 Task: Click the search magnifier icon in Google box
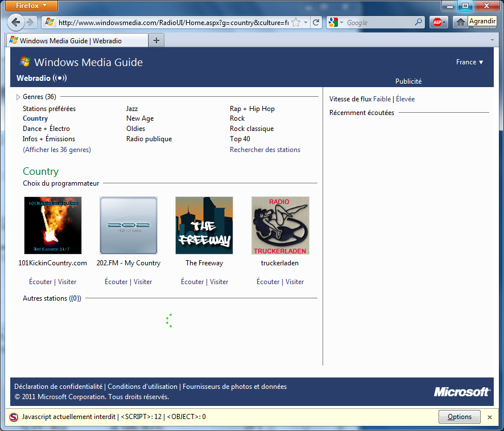(419, 22)
